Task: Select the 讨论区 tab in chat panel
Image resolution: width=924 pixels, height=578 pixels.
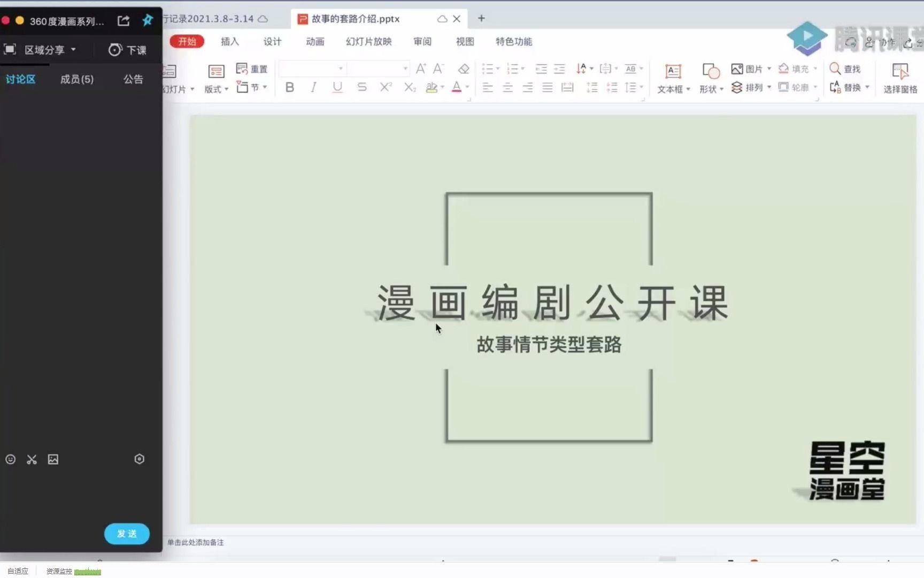Action: [x=21, y=79]
